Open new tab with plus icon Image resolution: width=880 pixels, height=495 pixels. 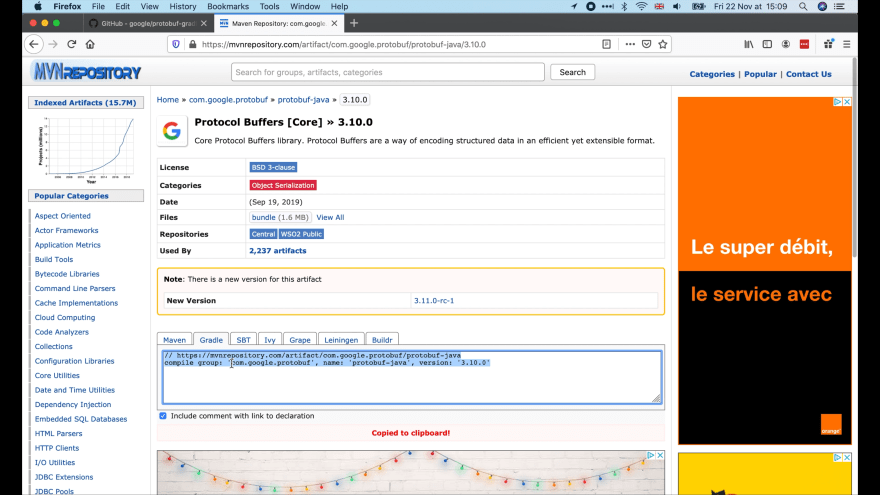[354, 23]
